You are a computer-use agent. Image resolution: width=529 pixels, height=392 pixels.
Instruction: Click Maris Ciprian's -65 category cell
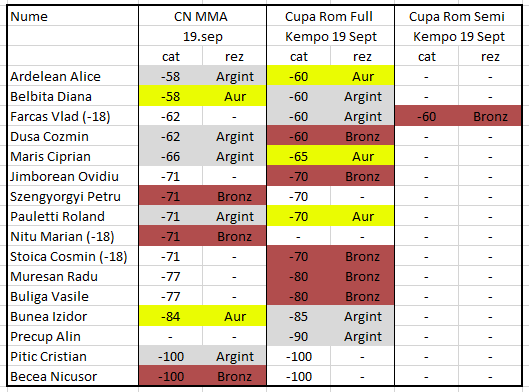pyautogui.click(x=299, y=156)
